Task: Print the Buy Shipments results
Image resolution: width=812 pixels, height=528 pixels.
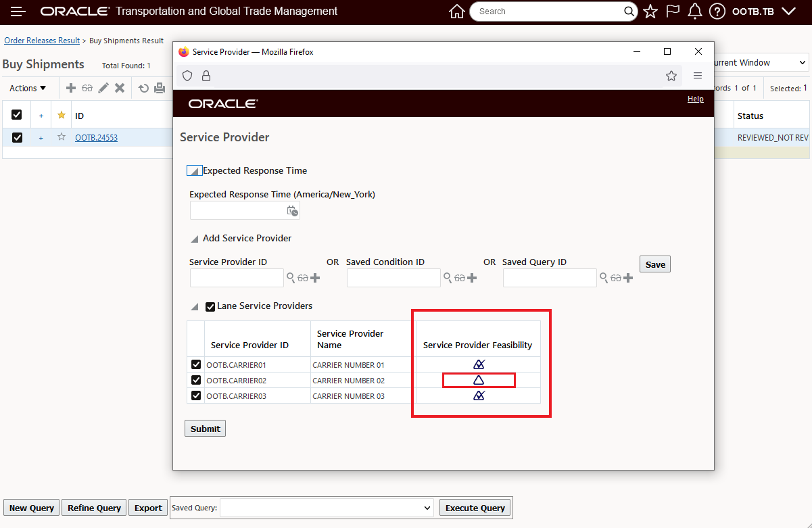Action: [160, 88]
